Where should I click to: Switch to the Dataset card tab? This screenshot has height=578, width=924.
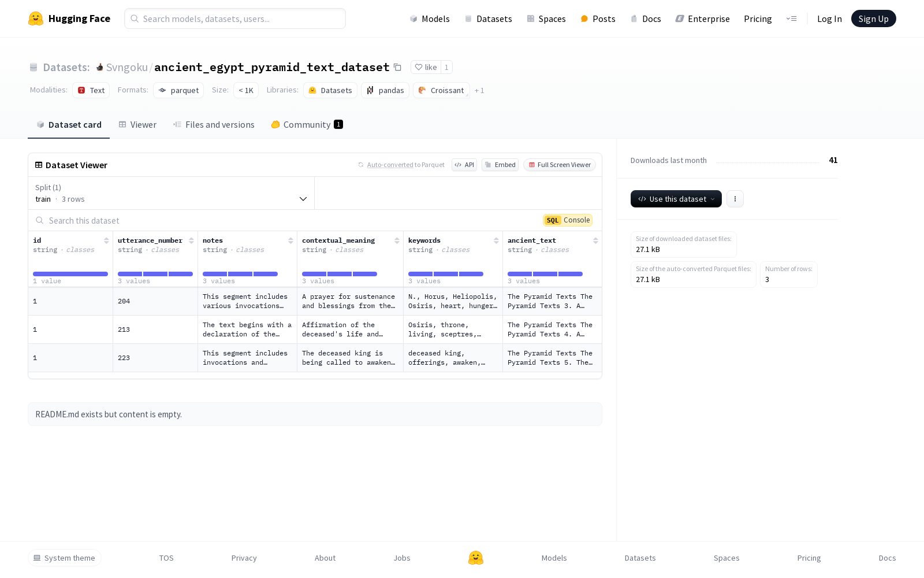[x=69, y=125]
